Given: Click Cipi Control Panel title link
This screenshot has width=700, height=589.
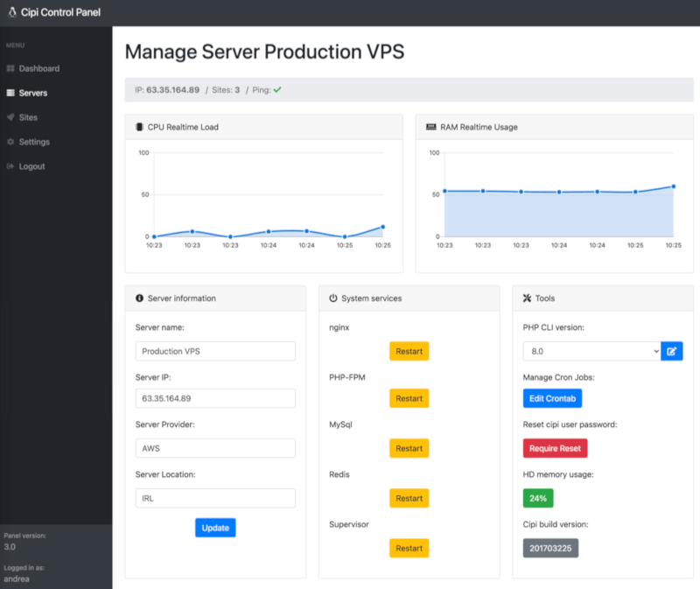Looking at the screenshot, I should pos(60,12).
